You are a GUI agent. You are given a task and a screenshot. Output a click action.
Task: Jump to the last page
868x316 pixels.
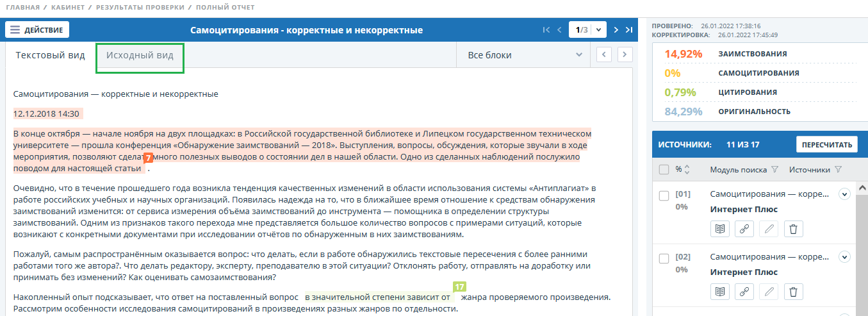click(629, 29)
